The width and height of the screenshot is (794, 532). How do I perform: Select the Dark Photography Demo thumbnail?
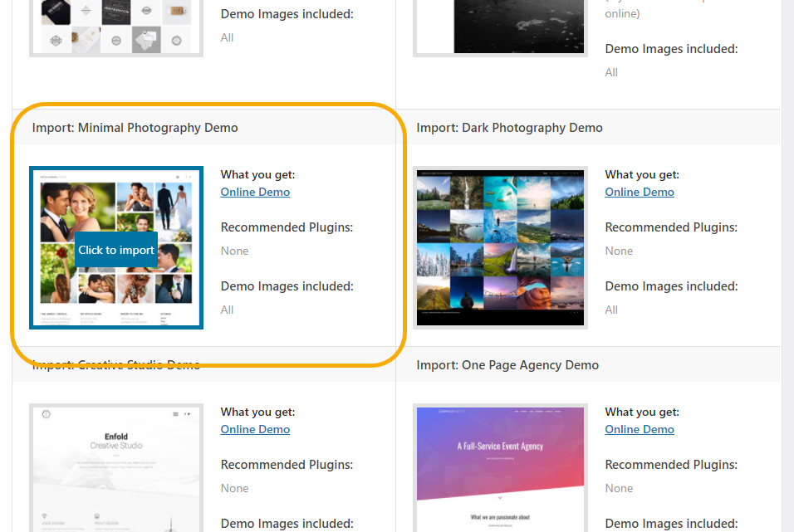pos(500,247)
